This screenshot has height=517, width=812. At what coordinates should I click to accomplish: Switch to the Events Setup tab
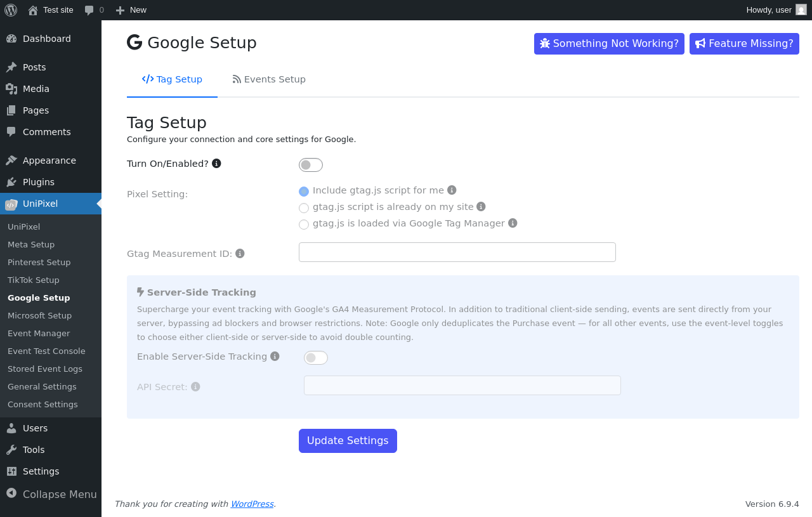(269, 79)
